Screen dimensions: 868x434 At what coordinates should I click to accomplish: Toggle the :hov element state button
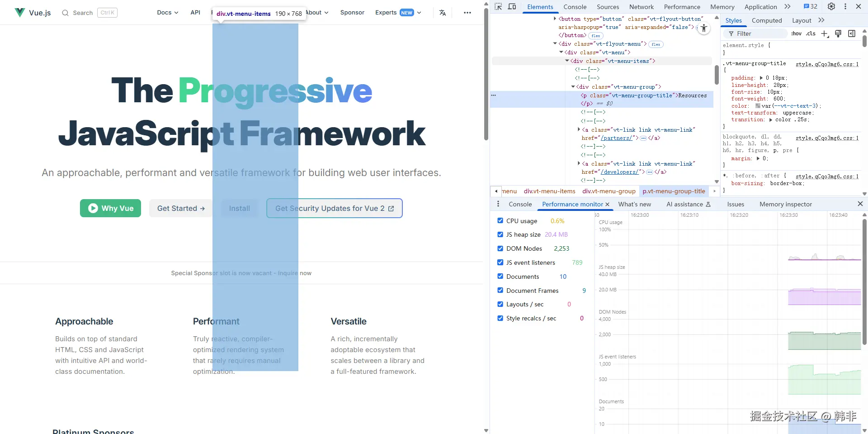(797, 33)
